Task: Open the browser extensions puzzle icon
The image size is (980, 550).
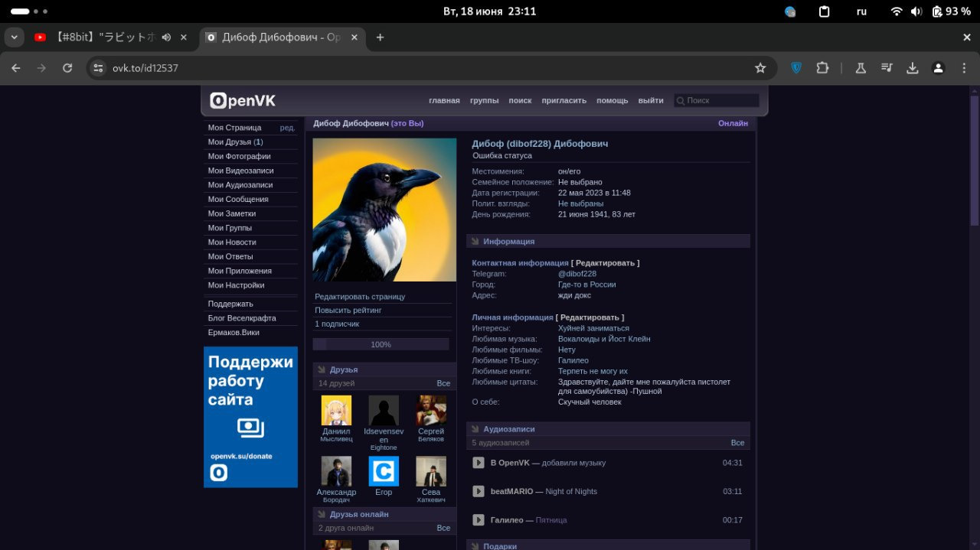Action: pyautogui.click(x=822, y=68)
